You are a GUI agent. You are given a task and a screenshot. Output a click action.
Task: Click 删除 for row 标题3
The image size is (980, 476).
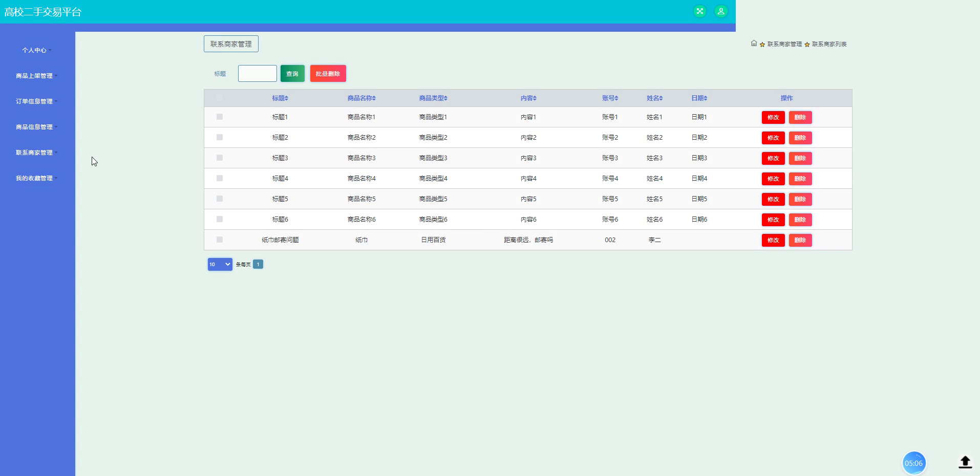click(800, 158)
